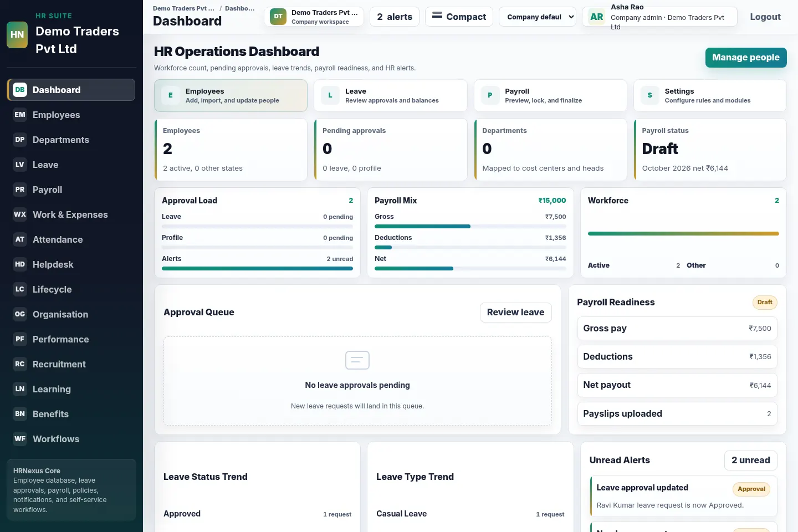Image resolution: width=798 pixels, height=532 pixels.
Task: Click the Demo Traders breadcrumb link
Action: 183,8
